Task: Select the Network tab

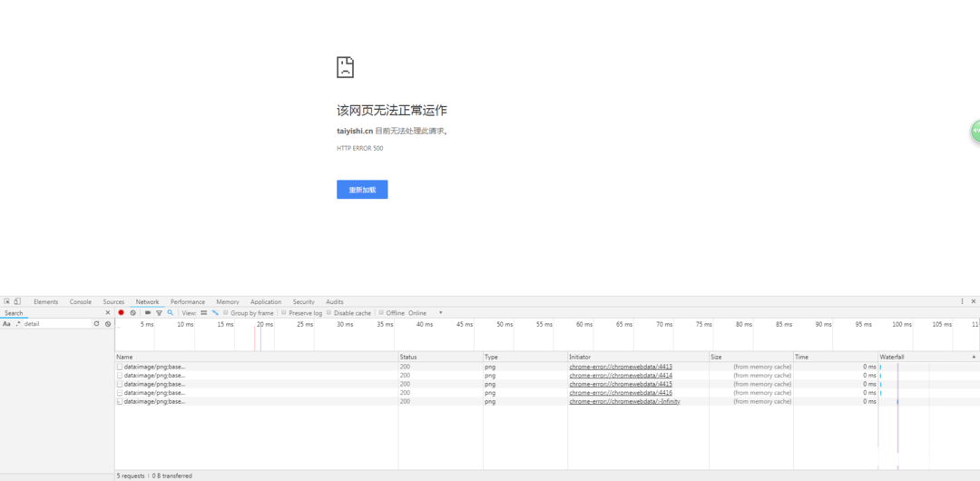Action: pyautogui.click(x=148, y=301)
